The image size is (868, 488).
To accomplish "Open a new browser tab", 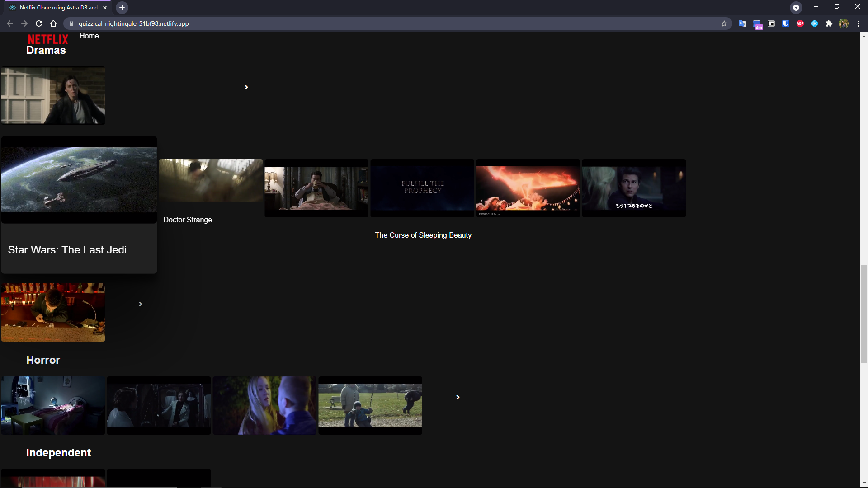I will (x=122, y=8).
